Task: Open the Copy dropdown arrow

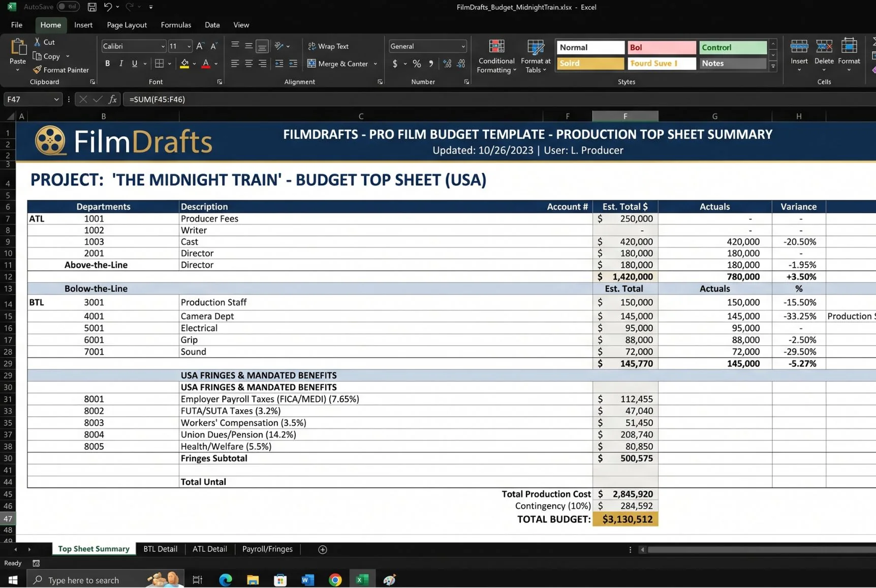Action: click(x=68, y=56)
